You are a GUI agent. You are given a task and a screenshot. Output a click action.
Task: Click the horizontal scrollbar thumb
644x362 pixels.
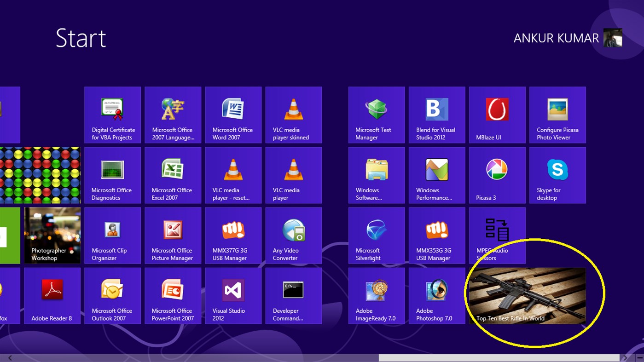pos(499,358)
